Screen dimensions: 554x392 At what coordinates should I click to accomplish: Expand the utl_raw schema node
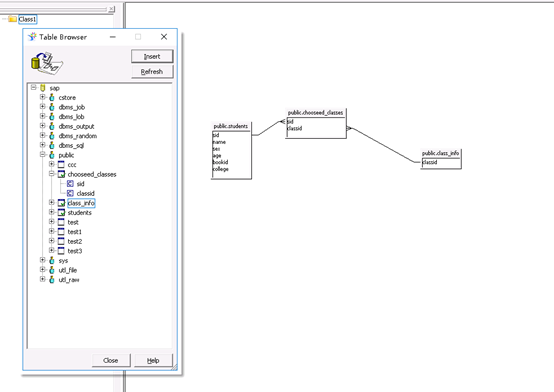coord(42,279)
